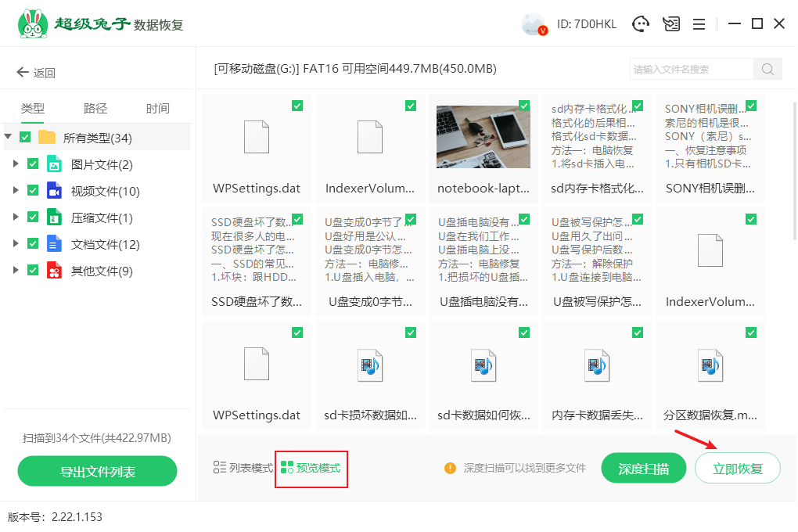Screen dimensions: 798x532
Task: Toggle the document files checkbox
Action: pyautogui.click(x=33, y=244)
